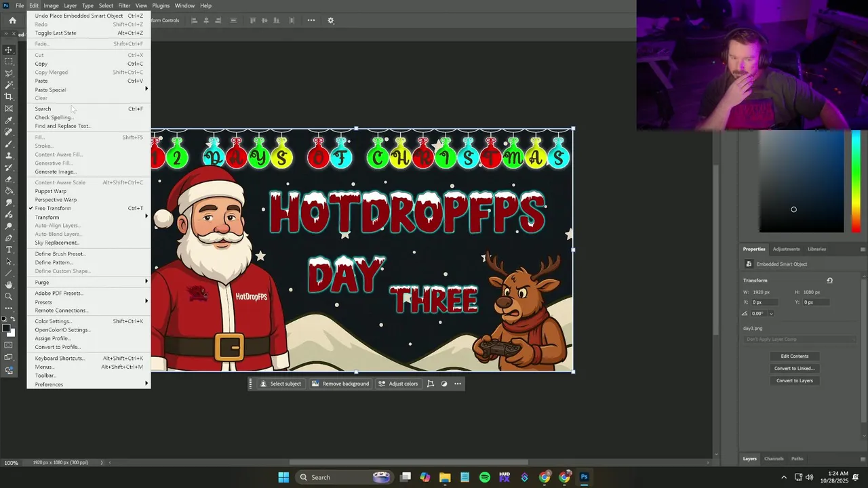868x488 pixels.
Task: Select the Zoom tool
Action: [x=9, y=296]
